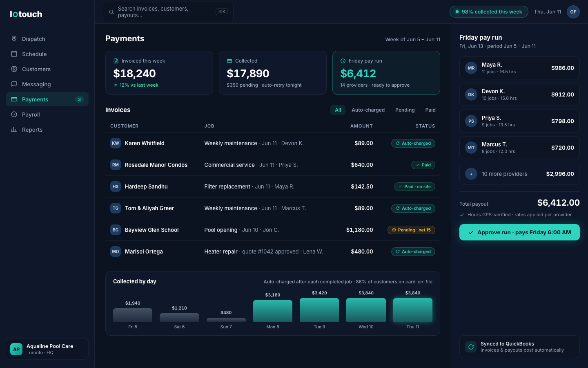Click Devon K. payout $912.00
Viewport: 588px width, 368px height.
click(563, 94)
